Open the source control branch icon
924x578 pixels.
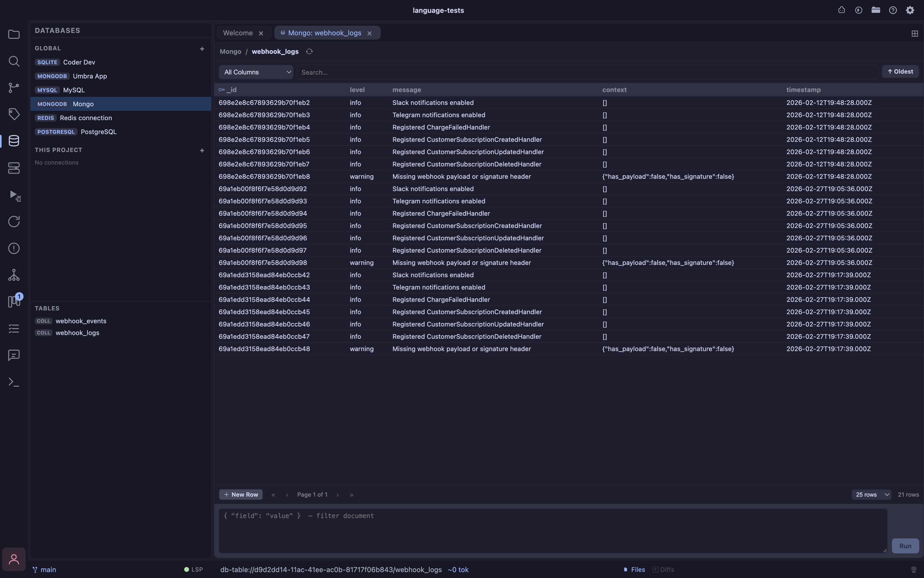14,88
